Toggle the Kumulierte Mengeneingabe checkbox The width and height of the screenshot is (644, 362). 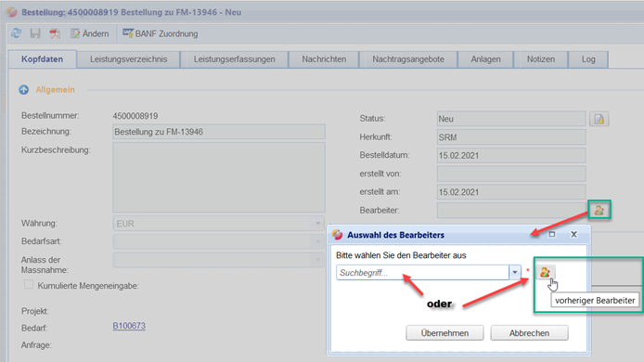pos(29,284)
